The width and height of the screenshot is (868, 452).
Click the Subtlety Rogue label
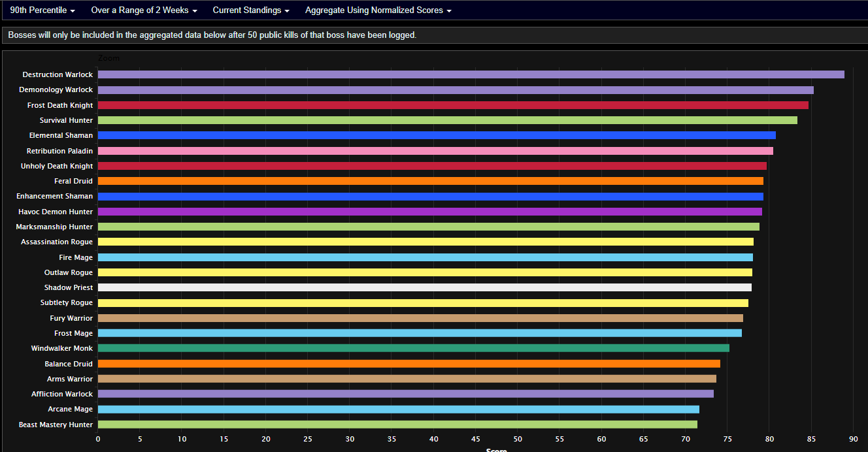pos(67,302)
